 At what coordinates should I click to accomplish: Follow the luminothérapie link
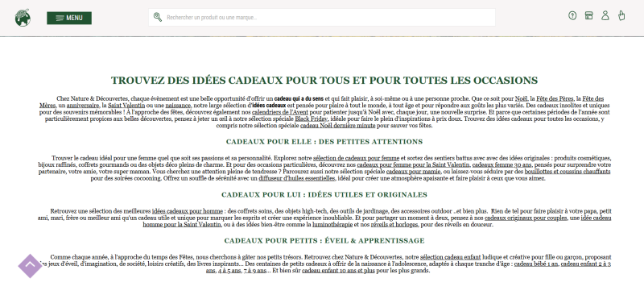[x=332, y=225]
